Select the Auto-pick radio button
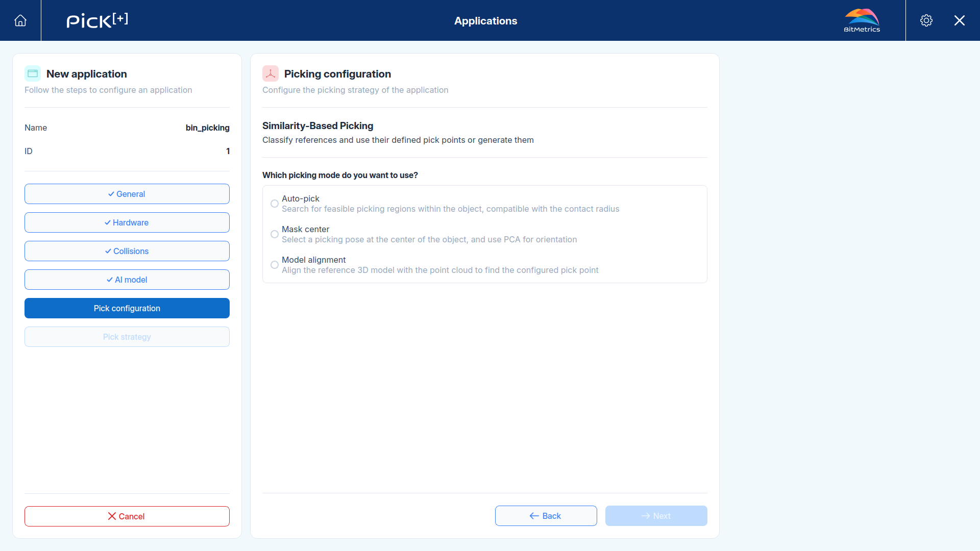This screenshot has height=551, width=980. [275, 204]
